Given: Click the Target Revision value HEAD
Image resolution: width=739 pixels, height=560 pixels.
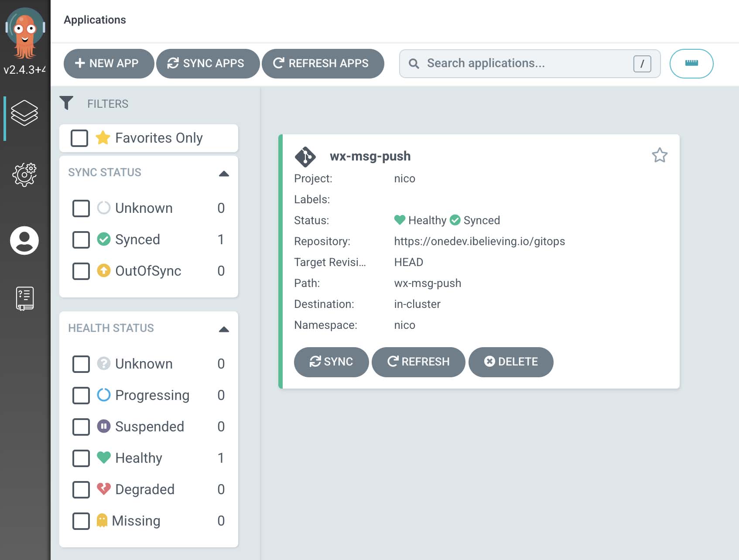Looking at the screenshot, I should pyautogui.click(x=408, y=262).
